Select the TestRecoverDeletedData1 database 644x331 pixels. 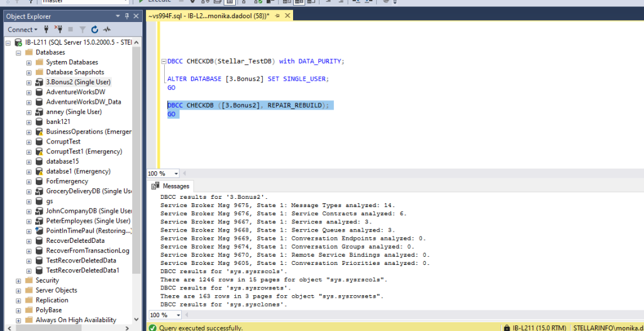(82, 271)
